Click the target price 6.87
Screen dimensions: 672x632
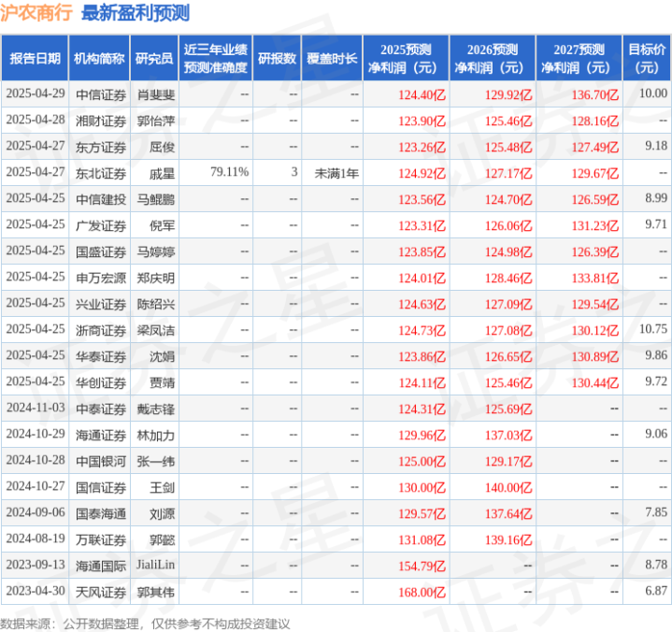click(656, 591)
